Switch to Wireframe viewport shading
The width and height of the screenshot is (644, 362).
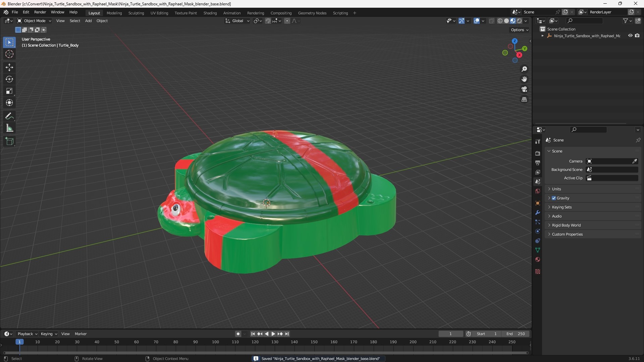click(x=500, y=21)
